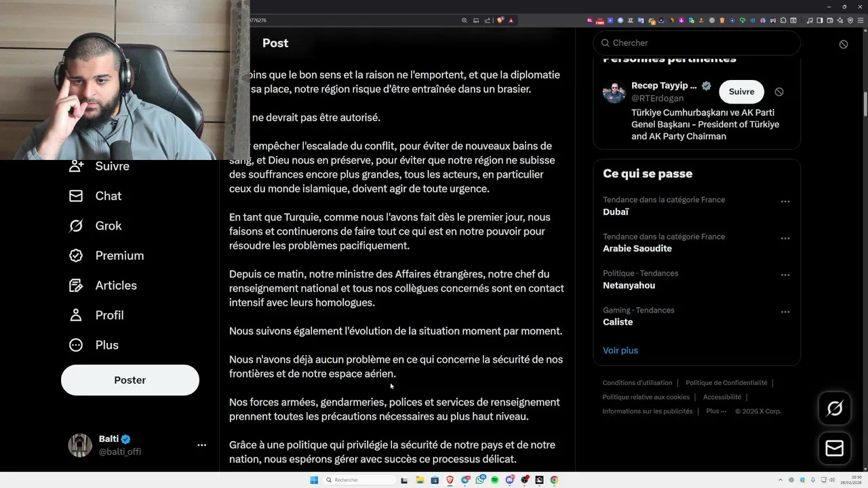Image resolution: width=868 pixels, height=488 pixels.
Task: Open the browser extensions puzzle icon
Action: click(783, 20)
